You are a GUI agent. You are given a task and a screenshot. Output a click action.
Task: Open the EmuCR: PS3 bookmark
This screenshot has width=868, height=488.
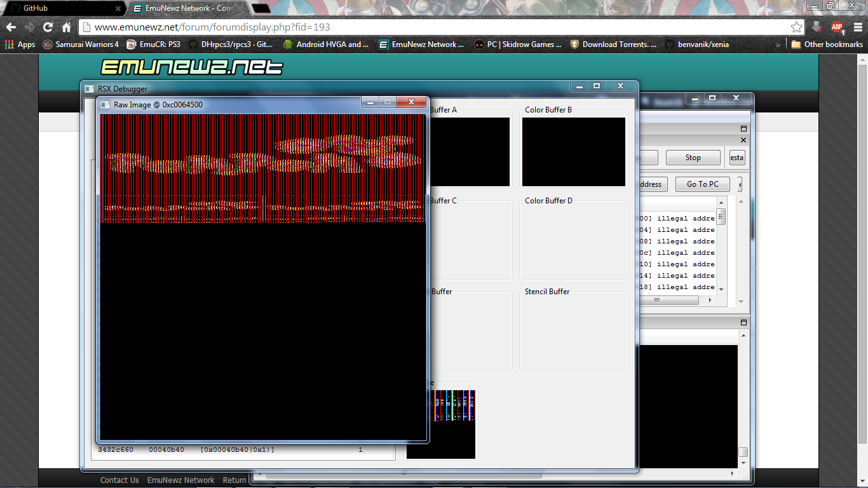point(153,44)
